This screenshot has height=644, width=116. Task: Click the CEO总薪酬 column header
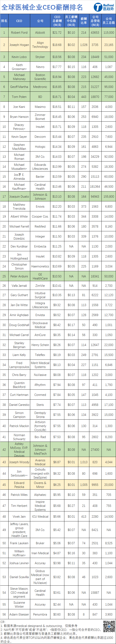point(57,21)
